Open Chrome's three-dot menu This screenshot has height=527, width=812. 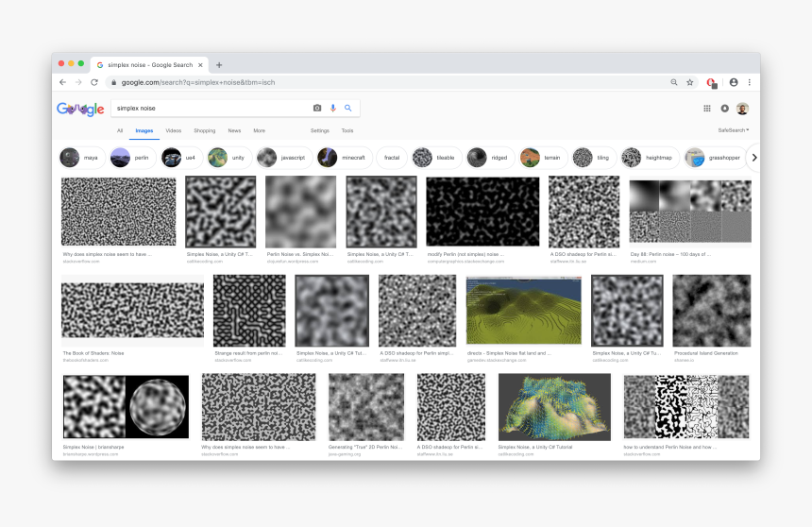750,82
